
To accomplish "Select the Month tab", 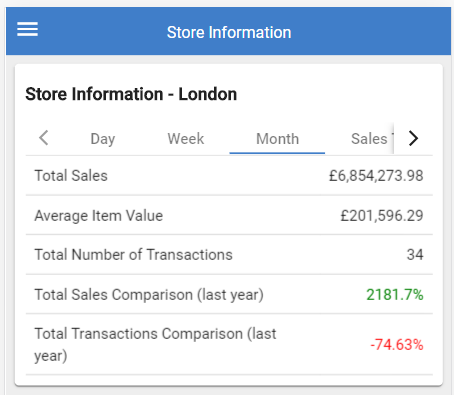I will click(277, 139).
